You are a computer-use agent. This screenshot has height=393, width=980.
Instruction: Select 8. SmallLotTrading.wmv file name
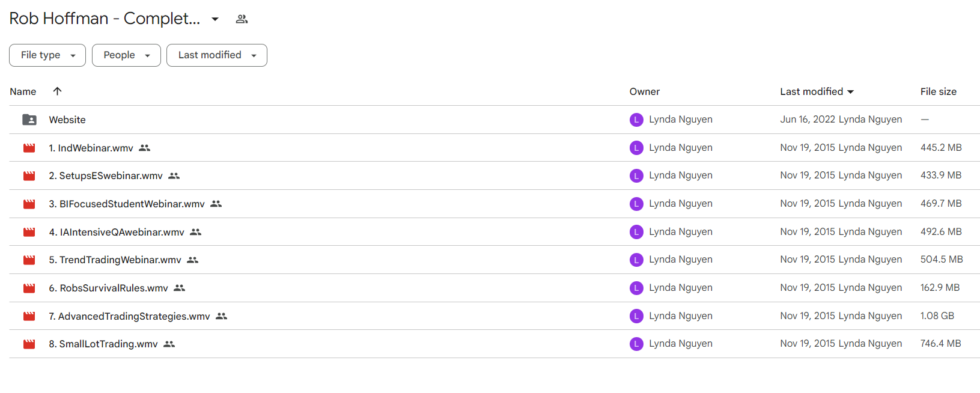coord(103,344)
